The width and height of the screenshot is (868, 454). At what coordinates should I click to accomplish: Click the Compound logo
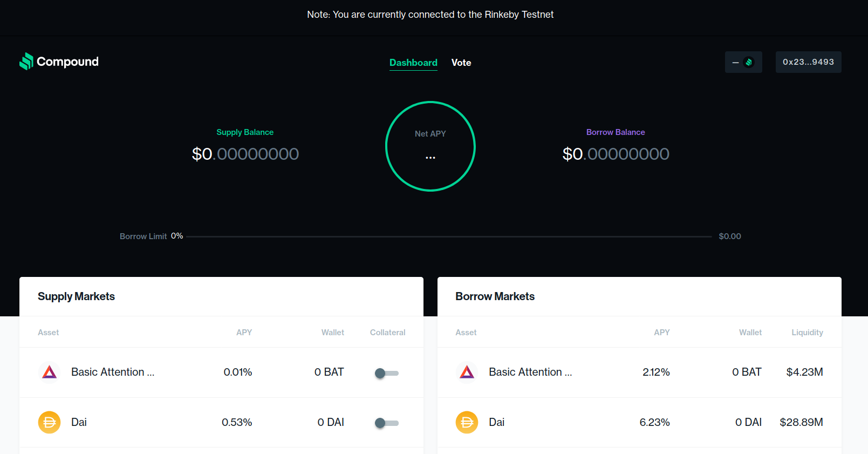pos(59,62)
